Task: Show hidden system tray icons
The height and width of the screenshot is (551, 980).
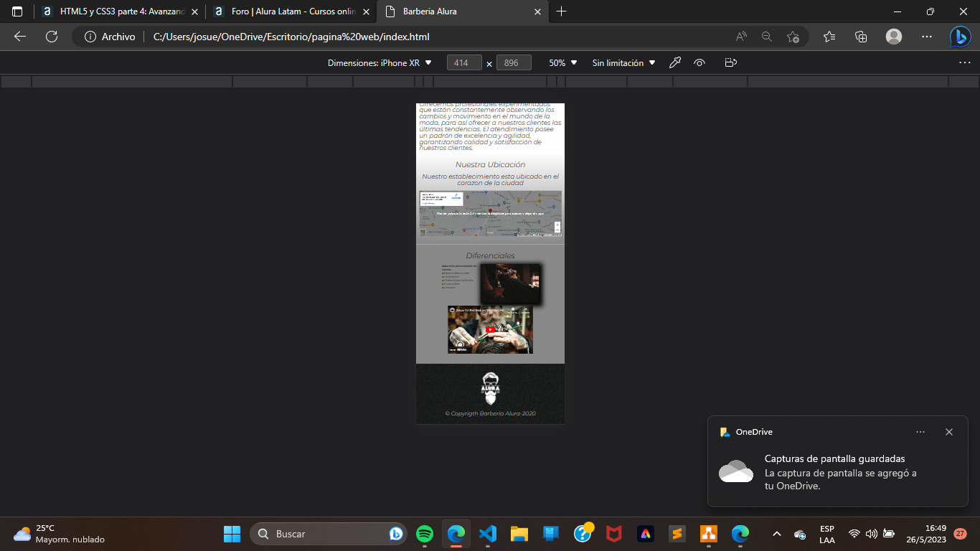Action: 776,534
